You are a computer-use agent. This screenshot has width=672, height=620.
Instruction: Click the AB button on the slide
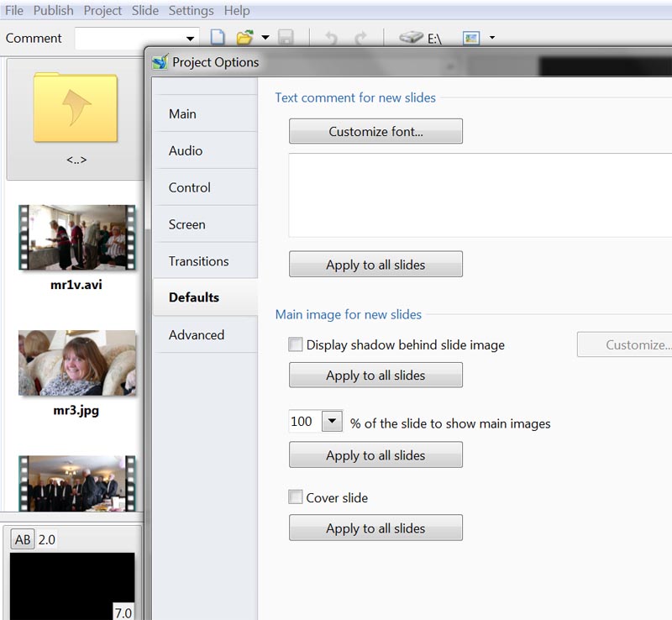pyautogui.click(x=23, y=540)
